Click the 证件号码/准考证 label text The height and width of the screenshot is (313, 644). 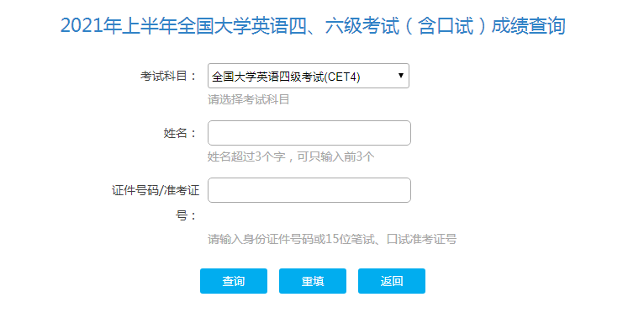click(156, 191)
